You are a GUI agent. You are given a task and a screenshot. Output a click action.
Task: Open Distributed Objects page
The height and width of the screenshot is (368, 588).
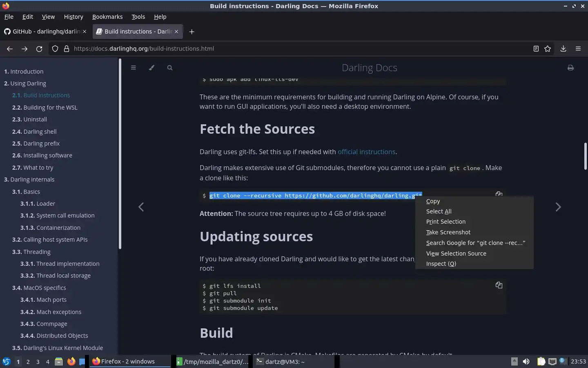(x=54, y=336)
